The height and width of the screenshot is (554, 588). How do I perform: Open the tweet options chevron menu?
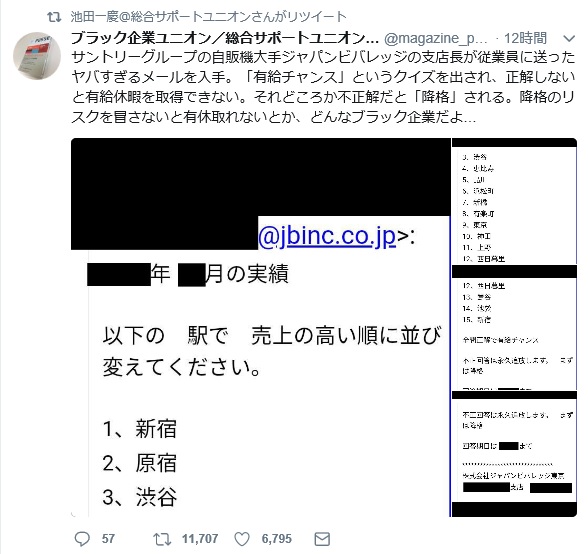tap(569, 38)
